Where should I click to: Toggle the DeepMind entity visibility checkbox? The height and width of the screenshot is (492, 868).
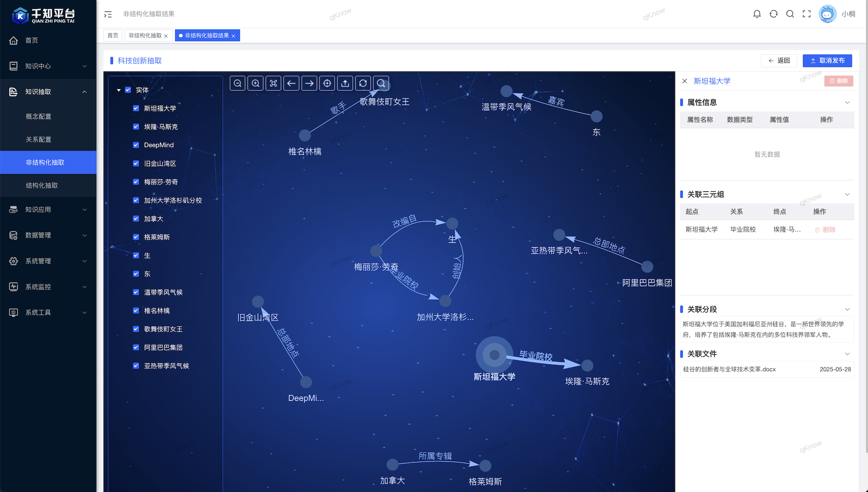tap(136, 145)
